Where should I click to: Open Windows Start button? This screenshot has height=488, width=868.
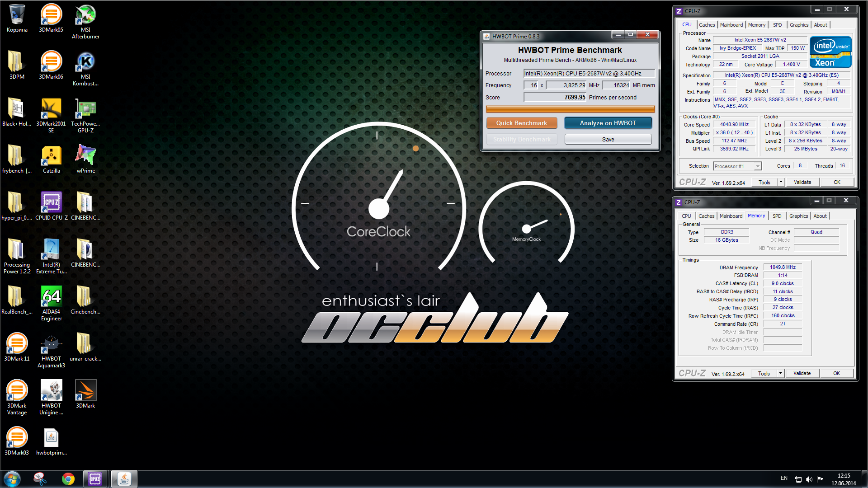(x=12, y=479)
